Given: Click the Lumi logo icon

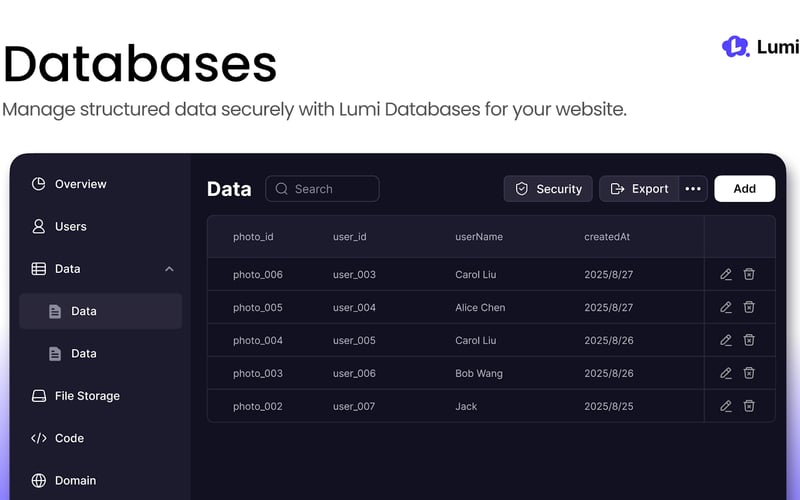Looking at the screenshot, I should click(735, 46).
